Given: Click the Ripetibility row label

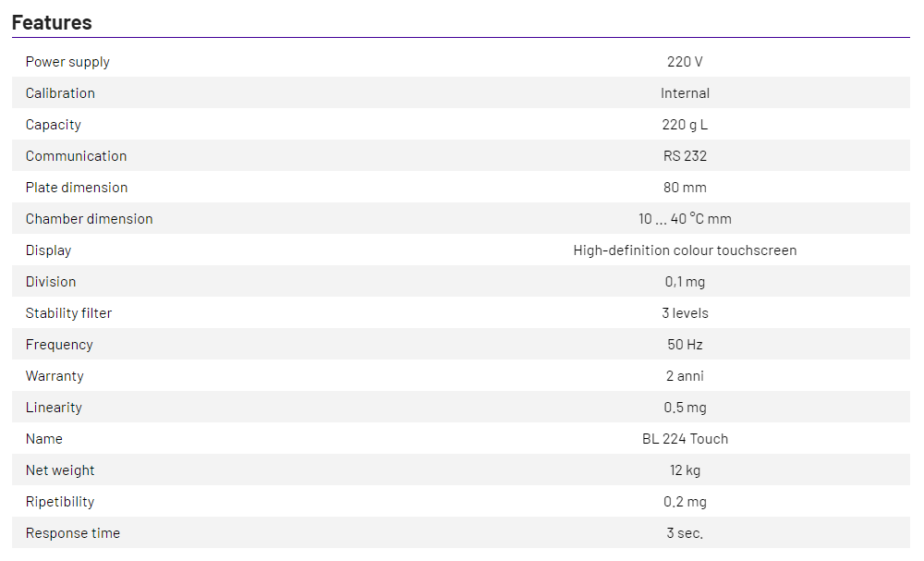Looking at the screenshot, I should [60, 502].
